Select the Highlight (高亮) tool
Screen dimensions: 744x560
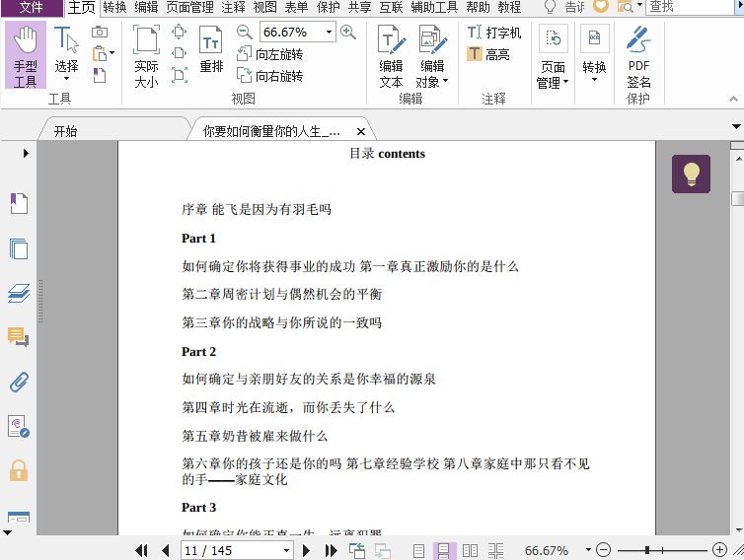tap(488, 54)
